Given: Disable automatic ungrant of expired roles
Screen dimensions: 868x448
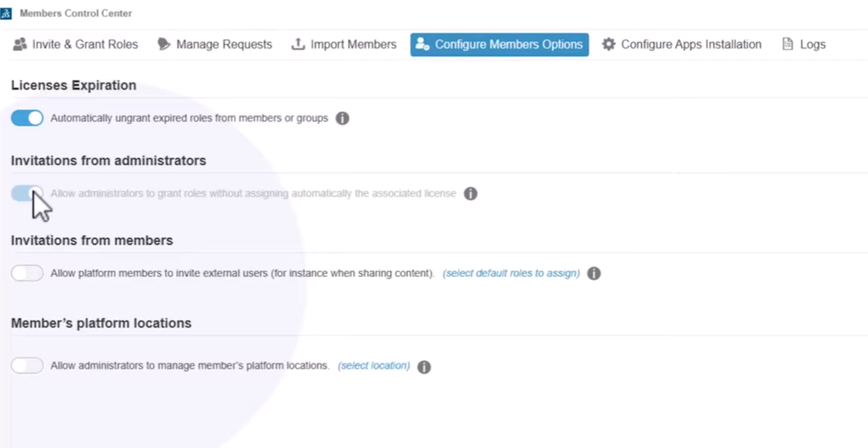Looking at the screenshot, I should (27, 119).
